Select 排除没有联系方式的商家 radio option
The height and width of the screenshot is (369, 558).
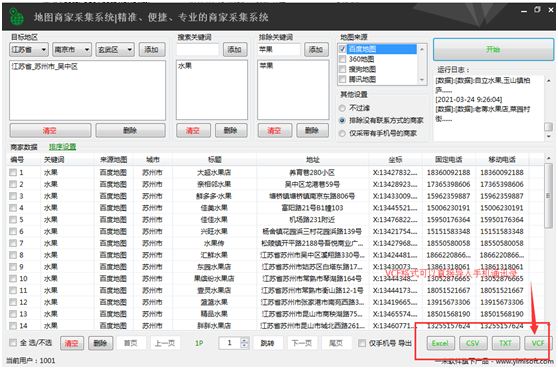342,121
